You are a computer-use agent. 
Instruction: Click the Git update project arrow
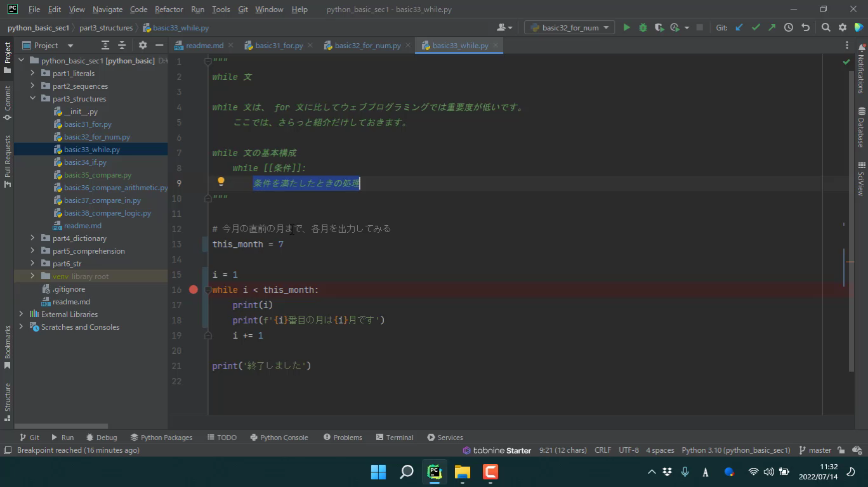click(x=739, y=27)
